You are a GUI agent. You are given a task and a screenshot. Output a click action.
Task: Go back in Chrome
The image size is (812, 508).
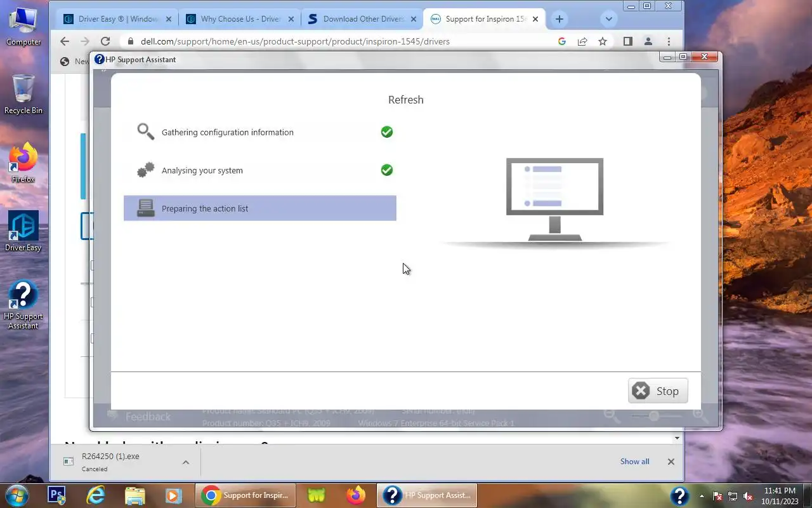65,41
